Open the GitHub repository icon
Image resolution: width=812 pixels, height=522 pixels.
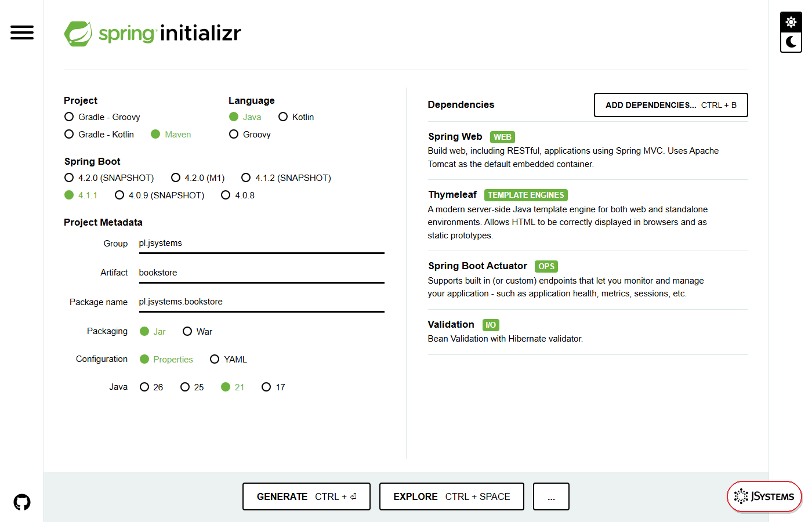(22, 502)
